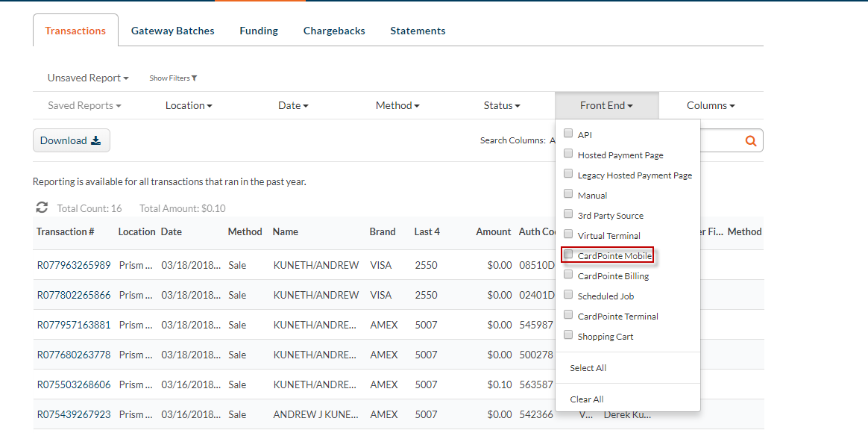Open transaction R077680263778

(x=74, y=355)
